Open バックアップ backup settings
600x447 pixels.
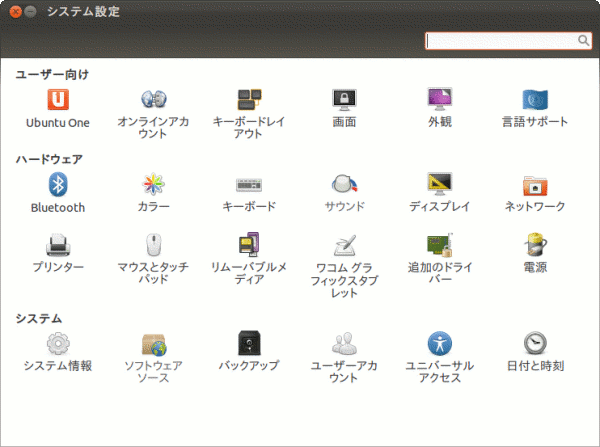(x=249, y=346)
